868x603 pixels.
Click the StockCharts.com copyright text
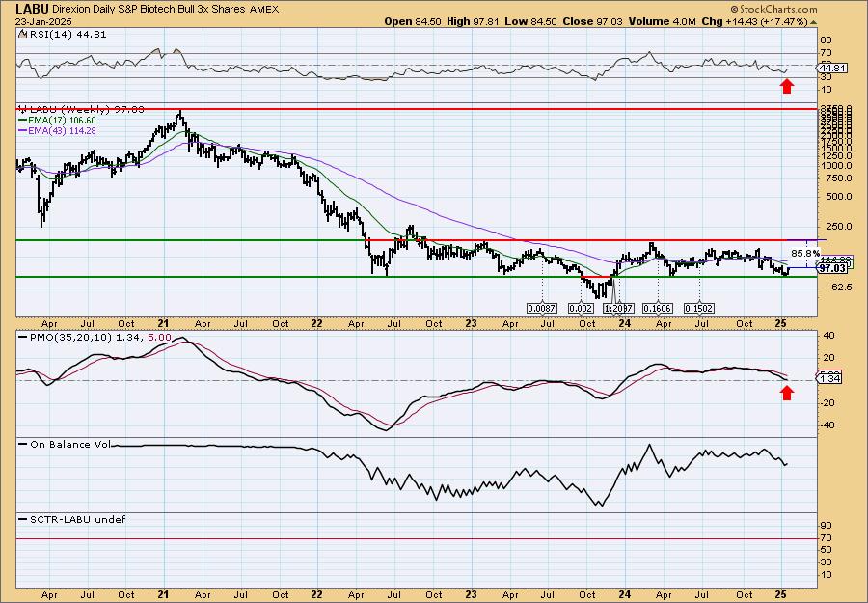[773, 9]
